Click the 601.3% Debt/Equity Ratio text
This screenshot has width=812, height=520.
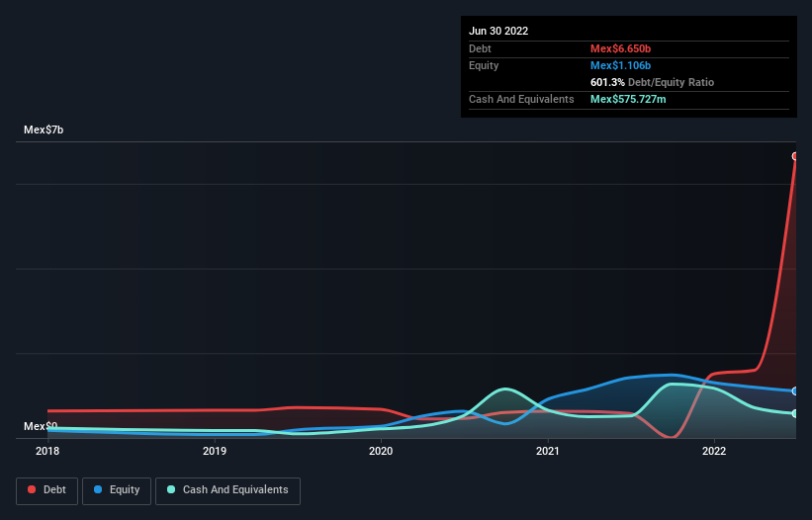coord(652,82)
